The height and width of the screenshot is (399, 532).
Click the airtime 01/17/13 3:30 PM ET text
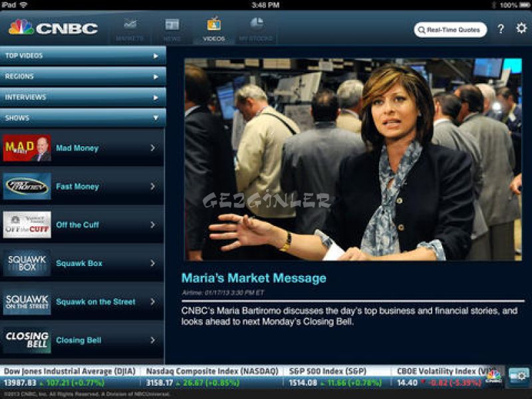223,293
